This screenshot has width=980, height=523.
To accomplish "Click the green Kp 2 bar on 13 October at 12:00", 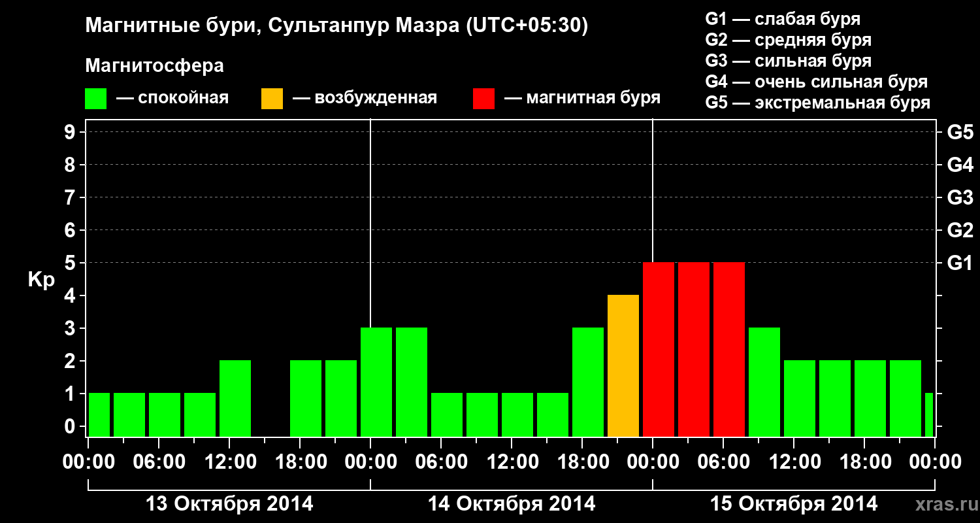I will tap(235, 399).
